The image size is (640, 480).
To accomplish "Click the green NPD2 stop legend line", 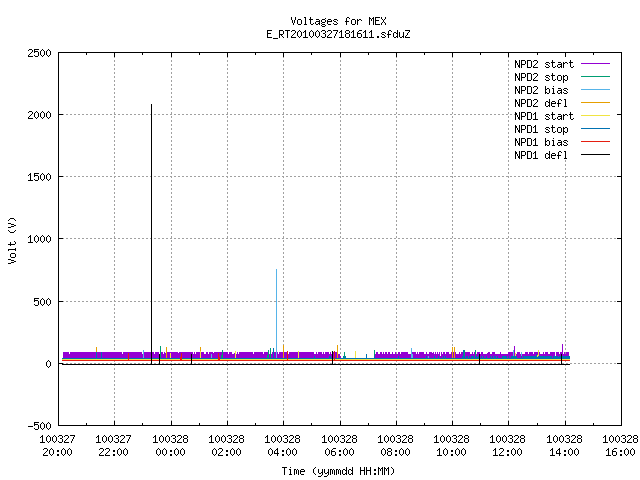I will pyautogui.click(x=595, y=77).
